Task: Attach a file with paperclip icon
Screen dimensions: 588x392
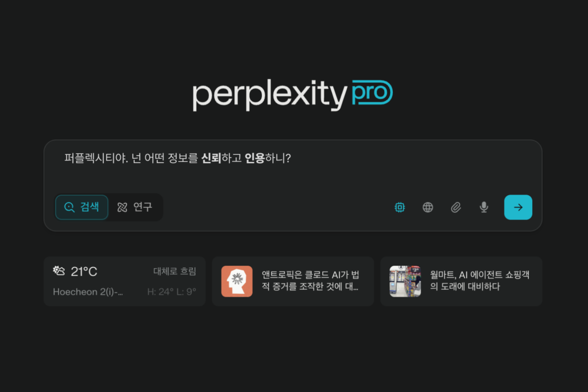Action: (456, 207)
